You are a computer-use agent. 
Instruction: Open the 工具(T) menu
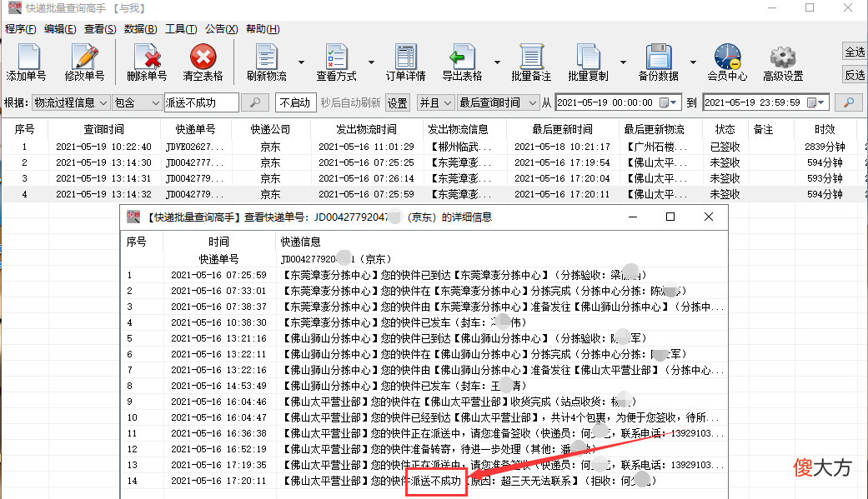tap(181, 29)
